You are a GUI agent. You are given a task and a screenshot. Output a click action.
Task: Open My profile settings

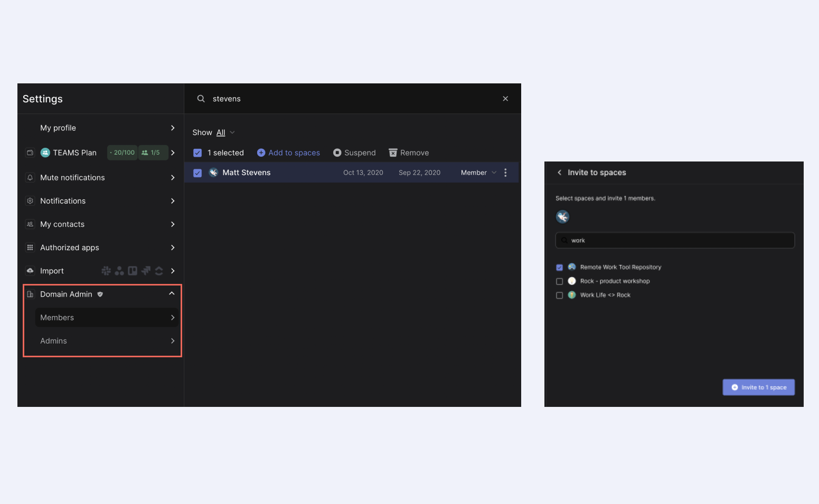[106, 128]
